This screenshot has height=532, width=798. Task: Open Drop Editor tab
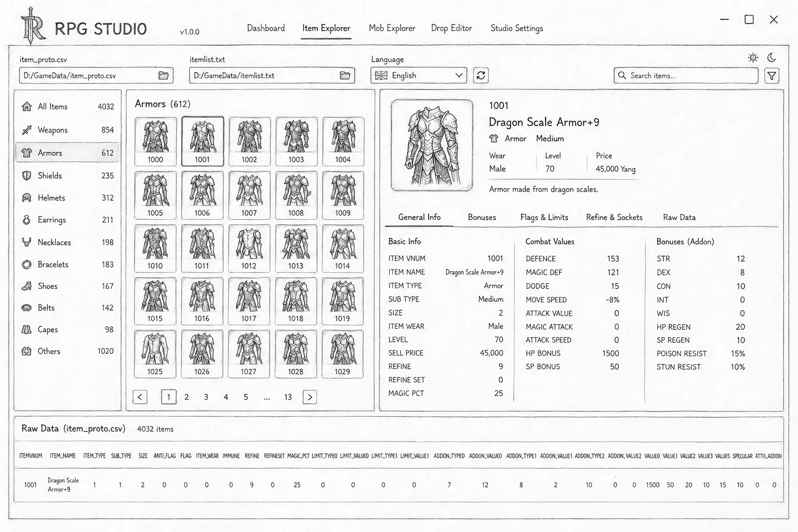tap(451, 28)
